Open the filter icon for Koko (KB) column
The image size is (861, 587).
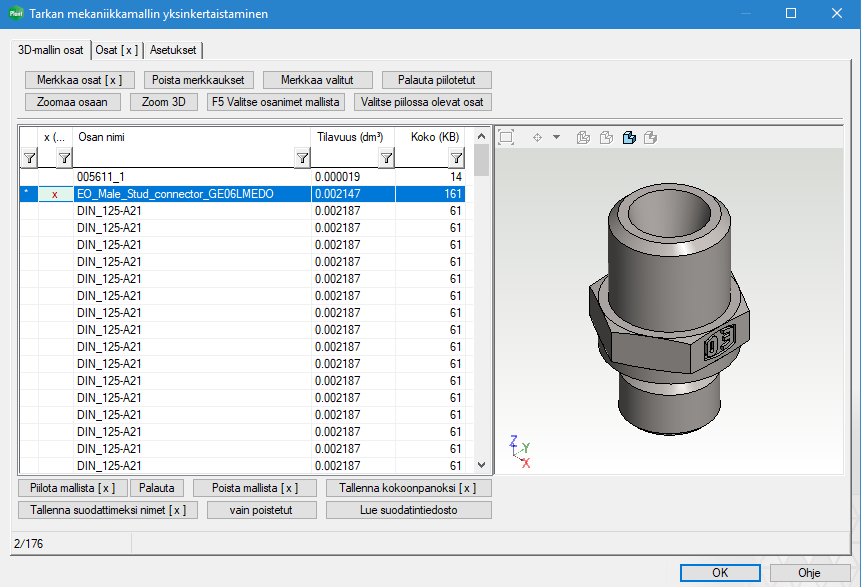(456, 158)
